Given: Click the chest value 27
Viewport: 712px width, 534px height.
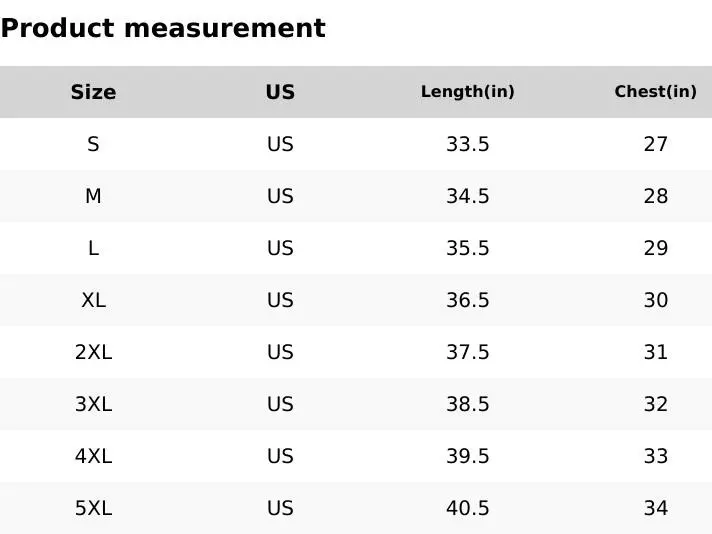Looking at the screenshot, I should pyautogui.click(x=655, y=144).
